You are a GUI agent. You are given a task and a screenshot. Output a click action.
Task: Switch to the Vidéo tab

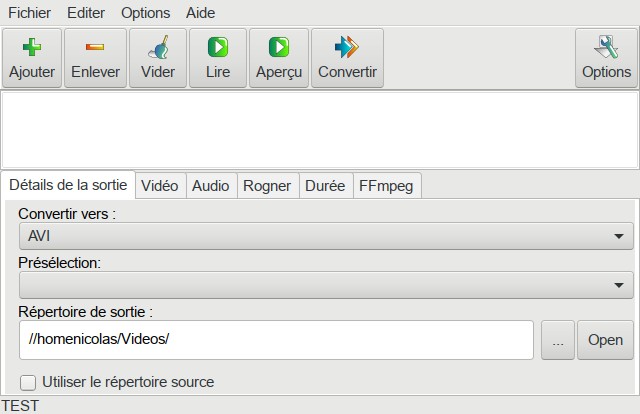(x=160, y=186)
